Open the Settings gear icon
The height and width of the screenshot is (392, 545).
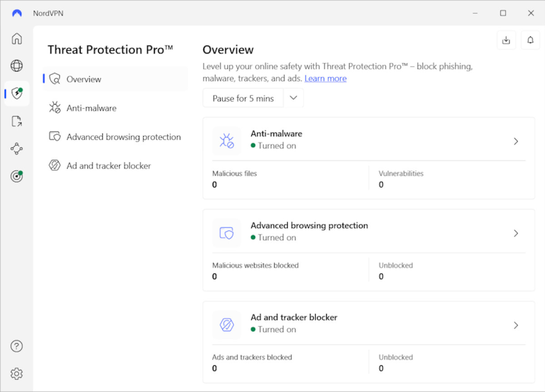tap(16, 374)
